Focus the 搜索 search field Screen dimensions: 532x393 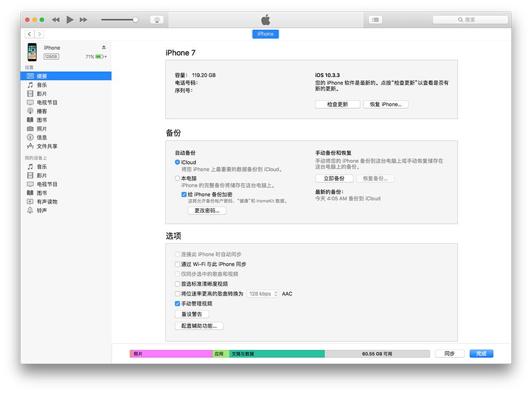click(x=470, y=20)
